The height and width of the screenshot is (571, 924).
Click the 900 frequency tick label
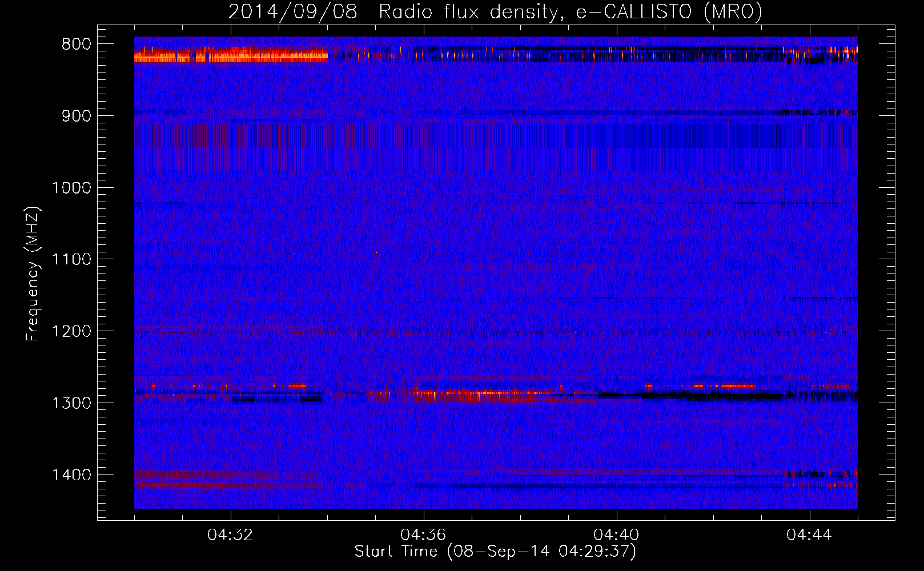(x=76, y=116)
